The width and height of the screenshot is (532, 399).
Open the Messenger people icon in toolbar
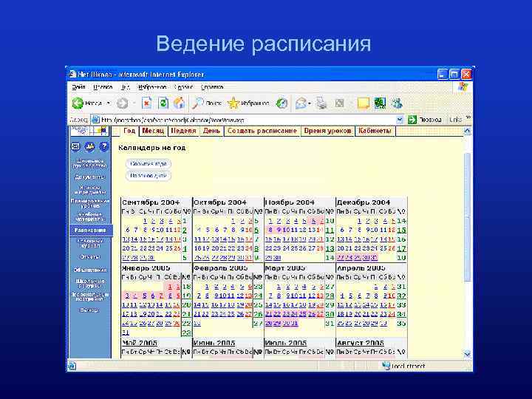tap(397, 103)
